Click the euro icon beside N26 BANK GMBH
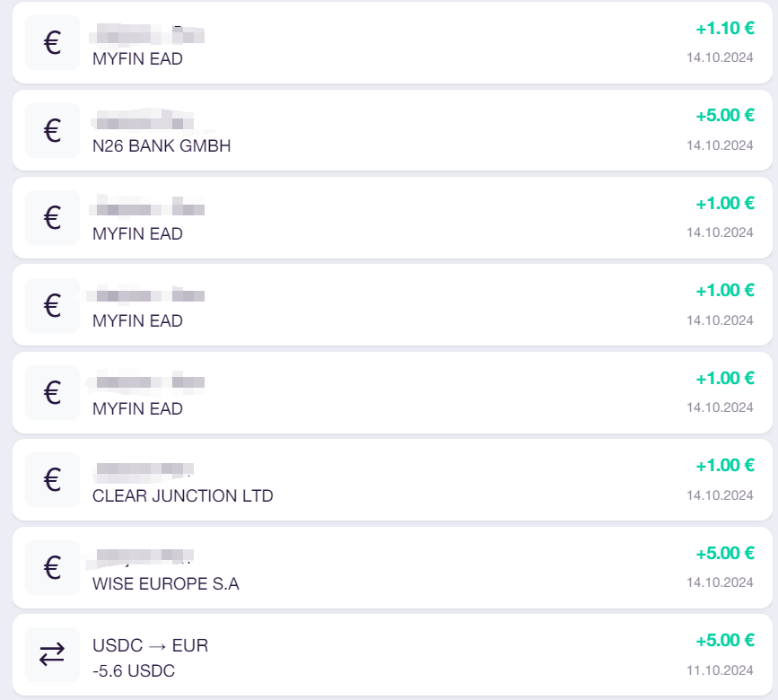The image size is (778, 700). pos(53,130)
